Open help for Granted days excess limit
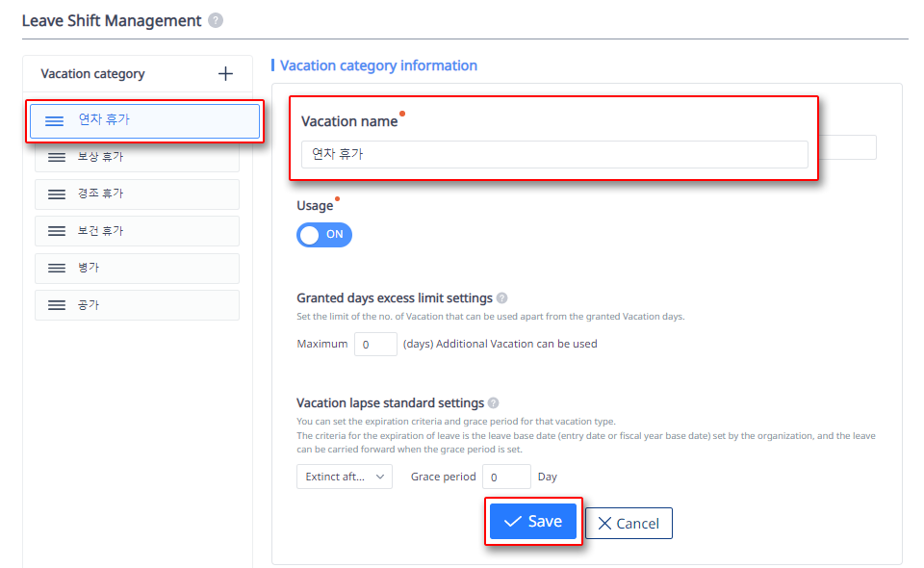The width and height of the screenshot is (924, 568). [x=502, y=298]
